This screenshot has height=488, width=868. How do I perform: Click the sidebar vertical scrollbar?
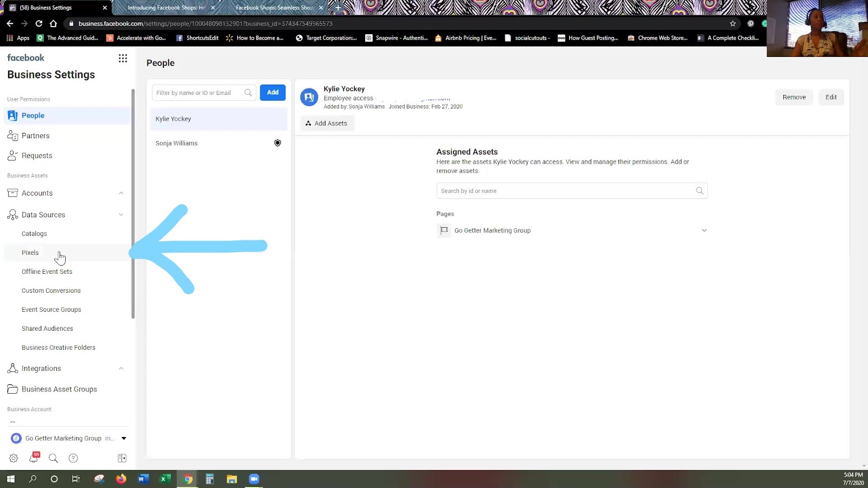[x=133, y=204]
